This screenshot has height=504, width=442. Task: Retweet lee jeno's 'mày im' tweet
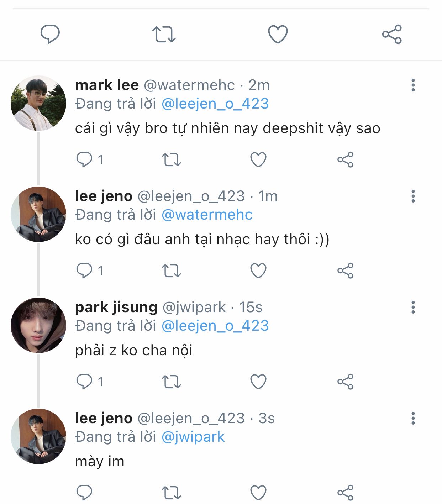[171, 493]
